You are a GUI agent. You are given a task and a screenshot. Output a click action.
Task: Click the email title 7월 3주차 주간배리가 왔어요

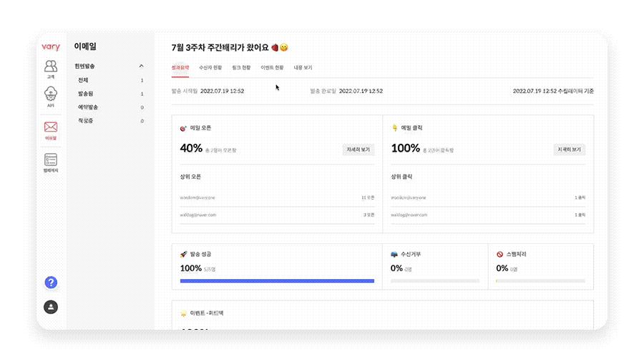[230, 48]
